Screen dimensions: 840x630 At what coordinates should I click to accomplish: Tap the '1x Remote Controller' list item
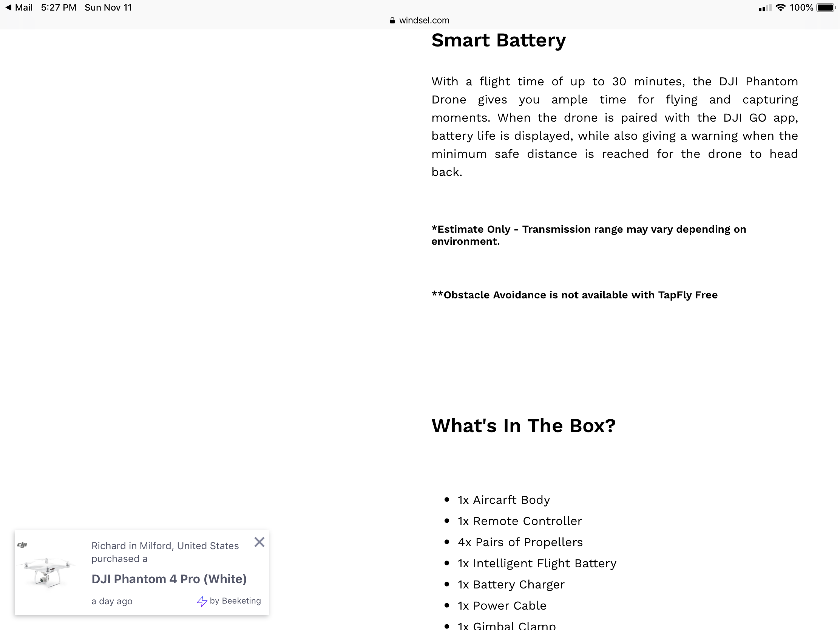click(519, 521)
